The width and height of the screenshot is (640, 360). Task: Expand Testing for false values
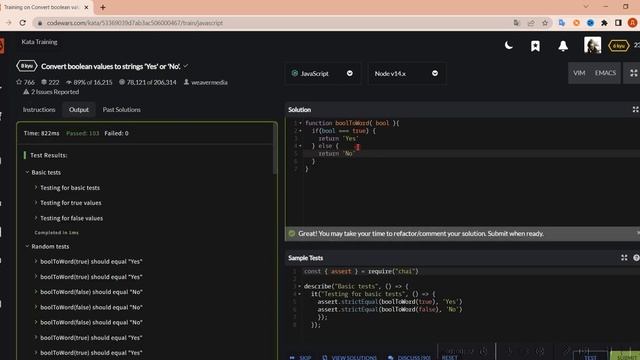[x=36, y=218]
